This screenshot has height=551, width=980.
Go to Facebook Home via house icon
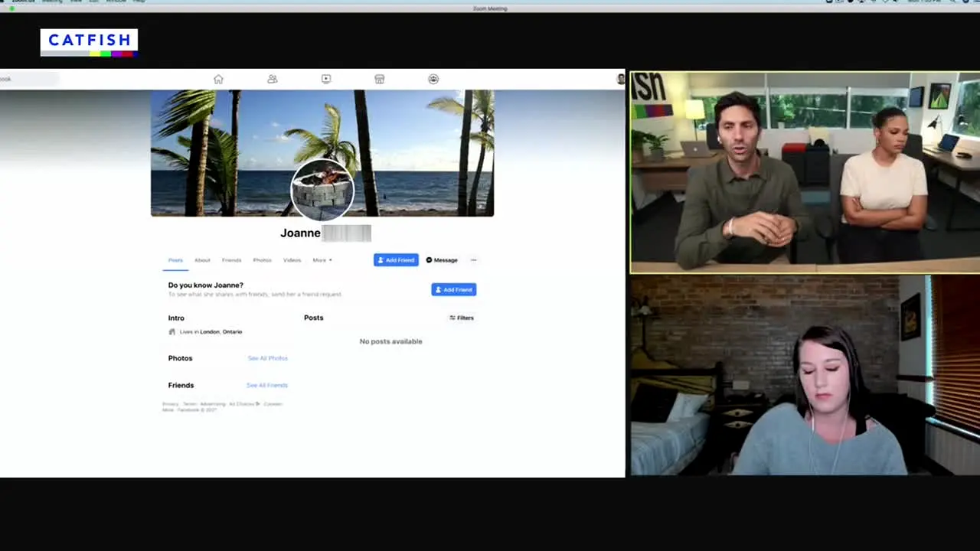pos(218,79)
